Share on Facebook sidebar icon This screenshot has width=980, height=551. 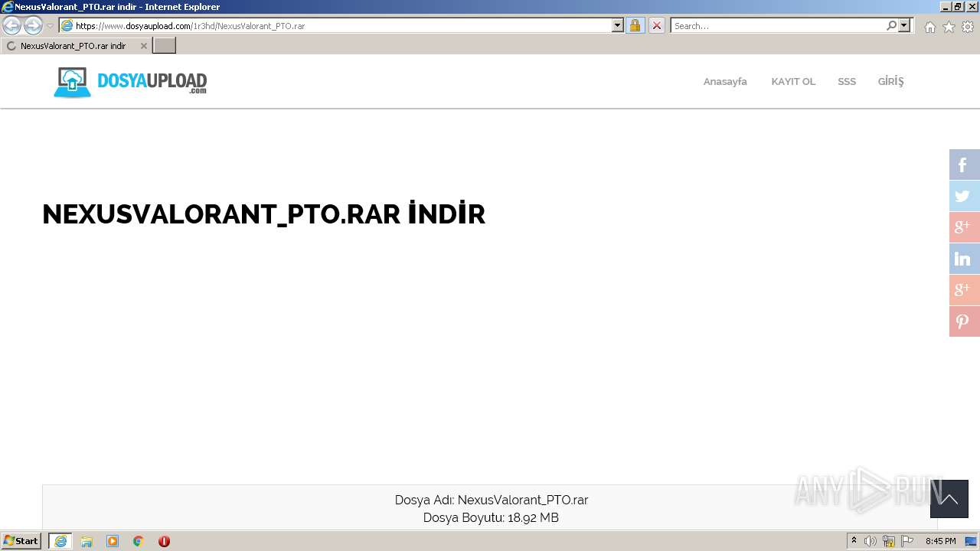click(965, 165)
